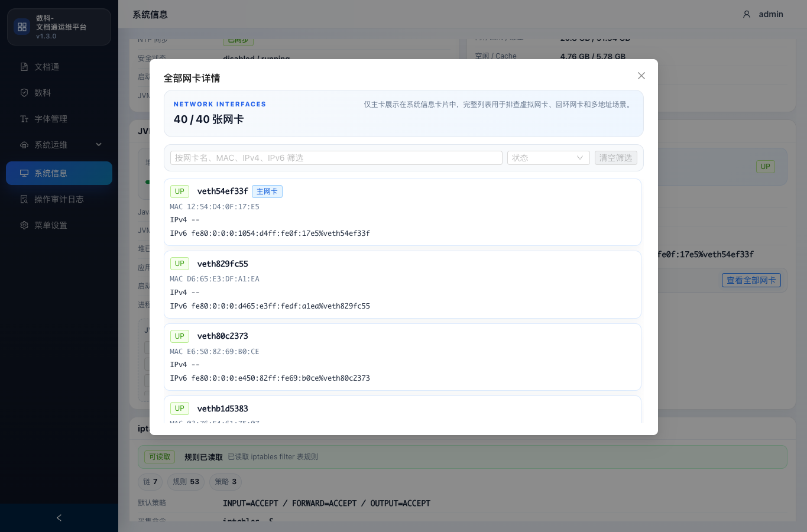The image size is (807, 532).
Task: Select the vethb1d5383 interface name
Action: tap(223, 408)
